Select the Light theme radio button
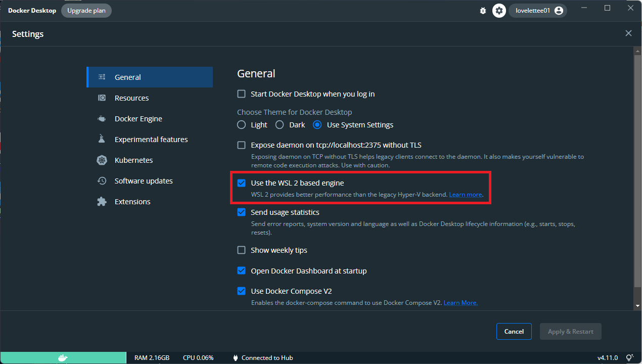The width and height of the screenshot is (642, 364). coord(242,124)
